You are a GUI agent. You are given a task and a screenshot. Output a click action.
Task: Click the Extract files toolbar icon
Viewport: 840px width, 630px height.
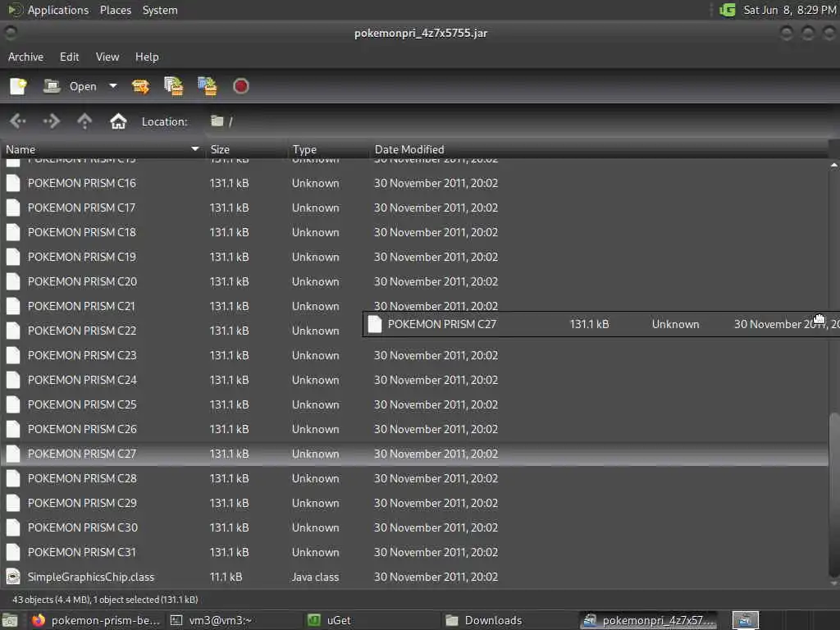pos(140,86)
